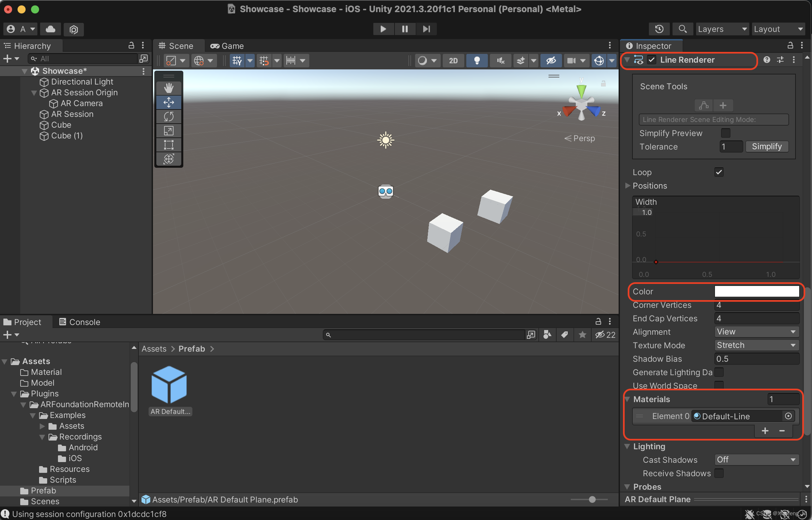Viewport: 812px width, 520px height.
Task: Click the Assets breadcrumb in the Project panel
Action: click(x=154, y=349)
